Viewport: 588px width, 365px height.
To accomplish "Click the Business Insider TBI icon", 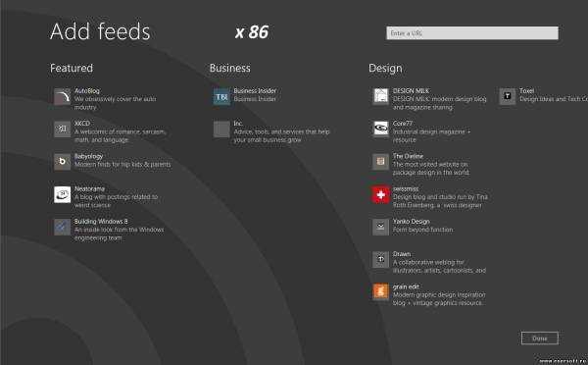I will pyautogui.click(x=221, y=96).
